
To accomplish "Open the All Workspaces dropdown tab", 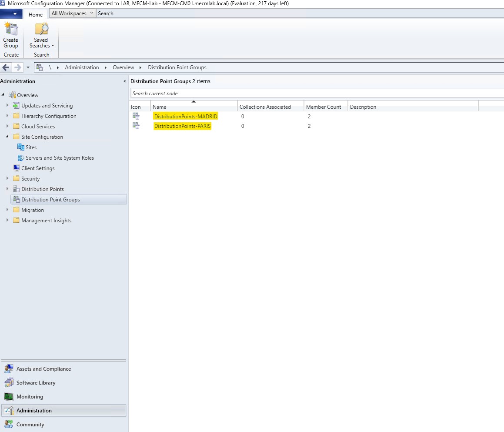I will click(72, 13).
